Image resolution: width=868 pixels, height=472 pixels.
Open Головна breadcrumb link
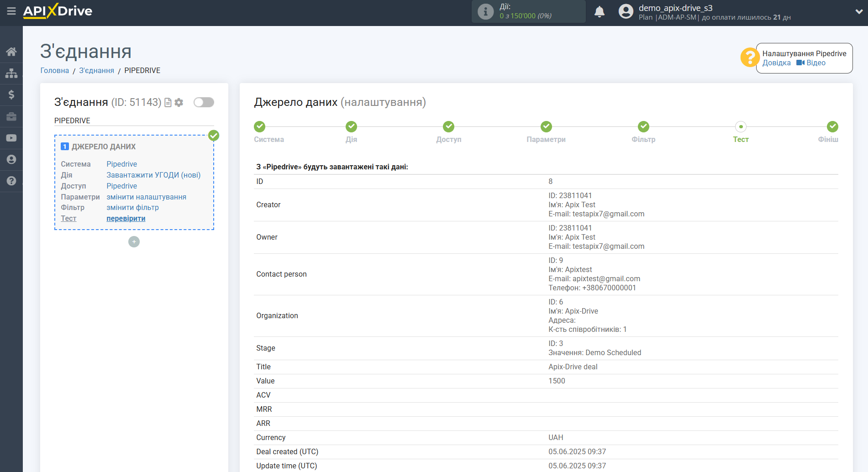[x=55, y=70]
